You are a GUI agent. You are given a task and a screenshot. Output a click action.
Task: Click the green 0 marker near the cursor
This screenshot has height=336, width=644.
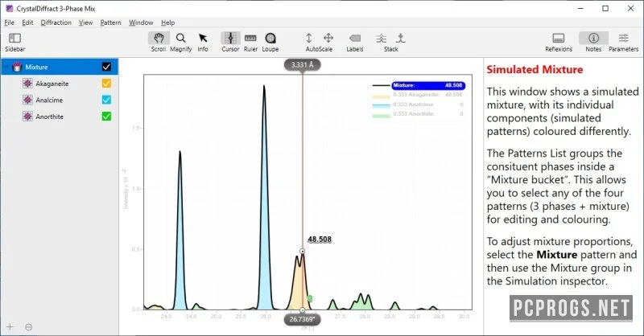(x=310, y=298)
